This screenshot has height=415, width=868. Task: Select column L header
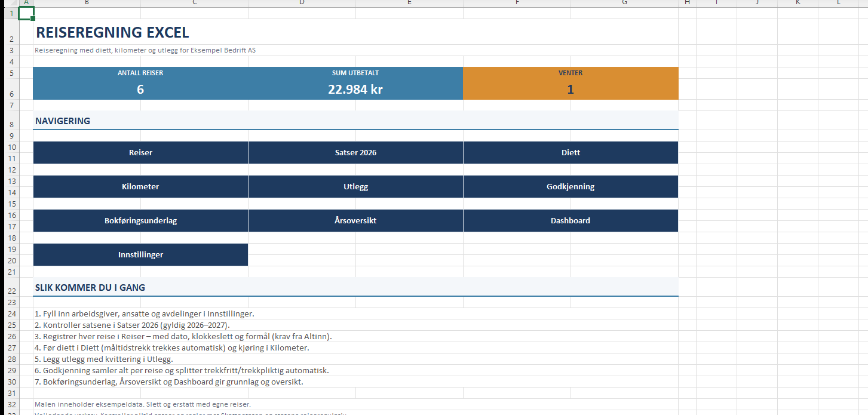tap(838, 3)
